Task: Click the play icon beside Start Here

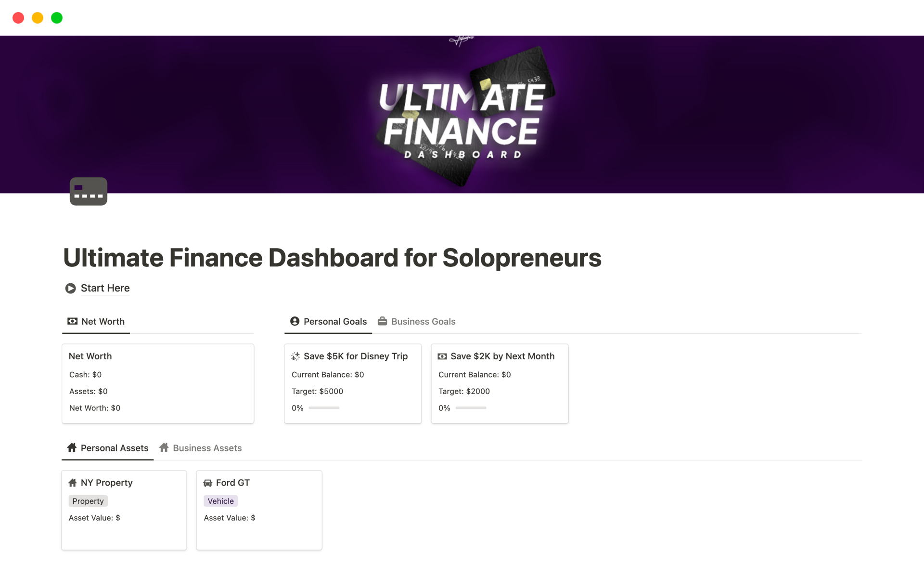Action: [71, 289]
